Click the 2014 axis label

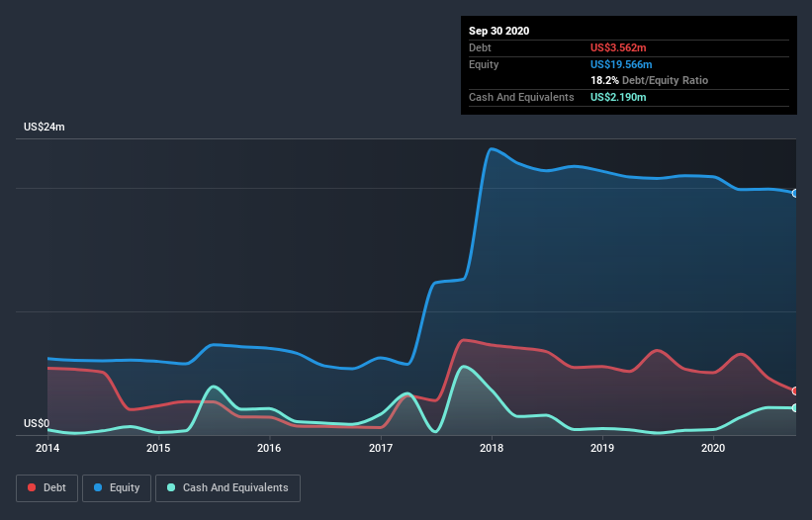click(47, 448)
